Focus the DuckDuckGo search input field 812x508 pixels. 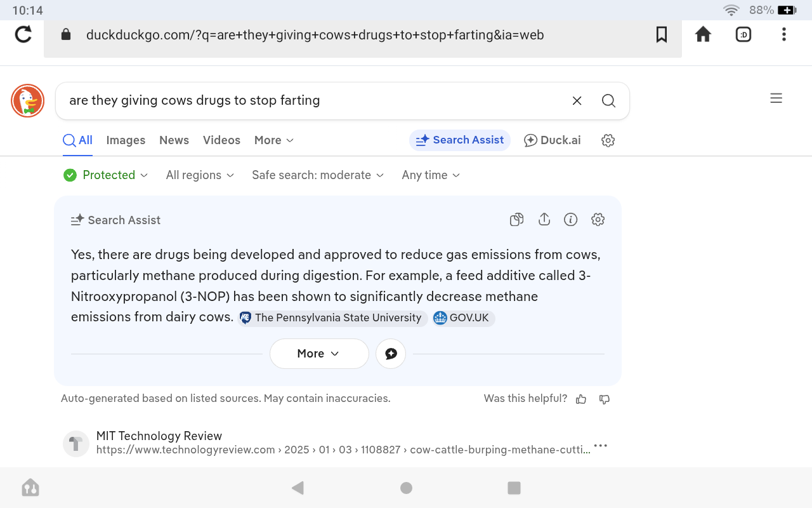(x=311, y=101)
